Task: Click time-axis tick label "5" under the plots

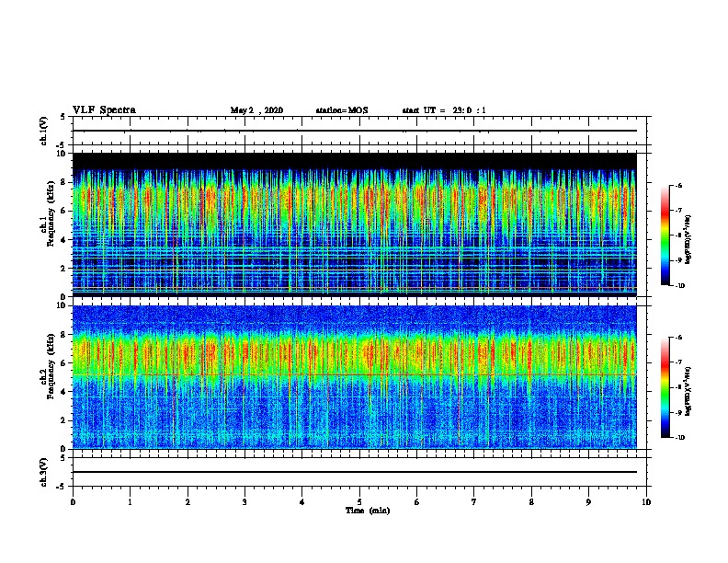Action: (359, 501)
